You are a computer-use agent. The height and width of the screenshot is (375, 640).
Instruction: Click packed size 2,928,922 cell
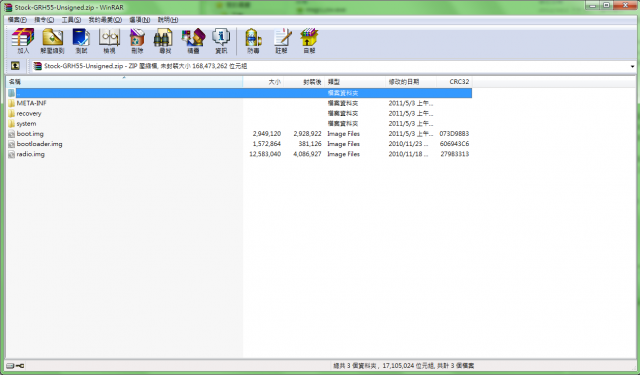[307, 134]
